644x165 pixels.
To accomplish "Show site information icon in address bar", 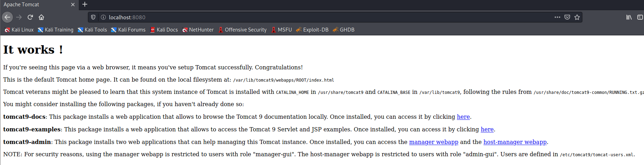I will tap(103, 17).
